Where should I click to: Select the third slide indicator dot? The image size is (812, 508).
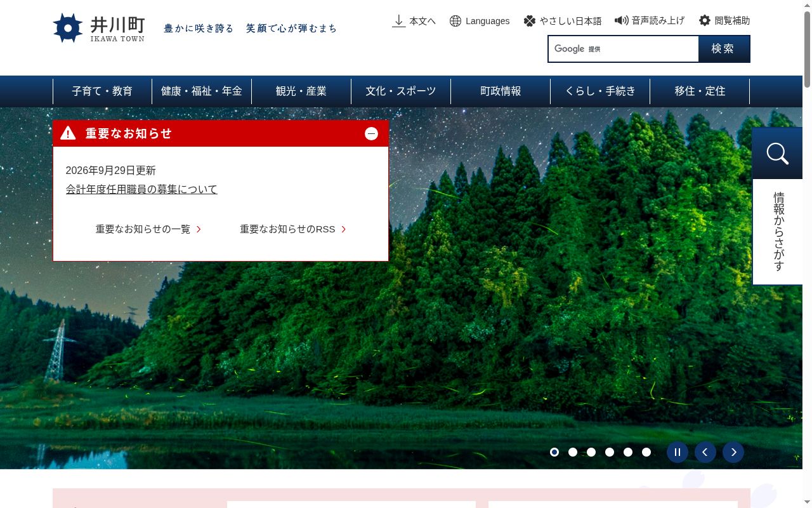[591, 452]
